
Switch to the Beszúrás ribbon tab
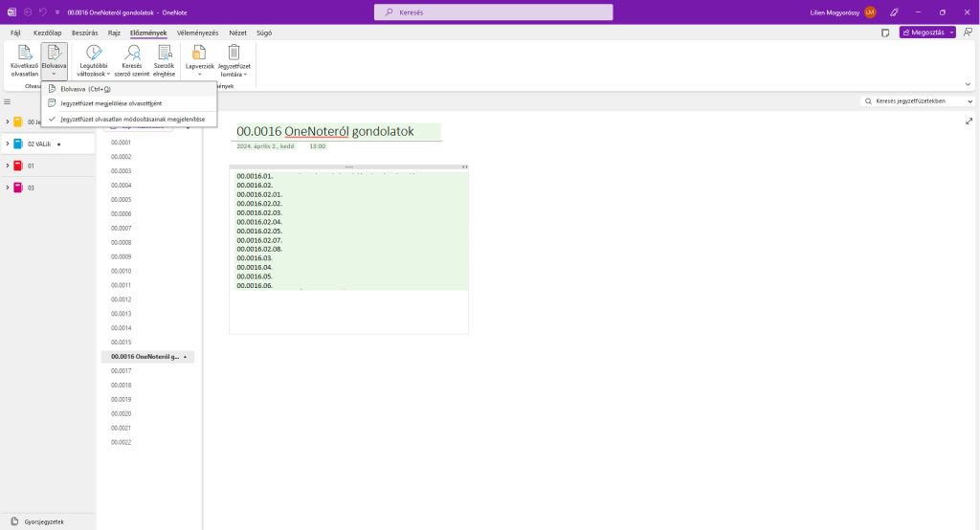(84, 33)
